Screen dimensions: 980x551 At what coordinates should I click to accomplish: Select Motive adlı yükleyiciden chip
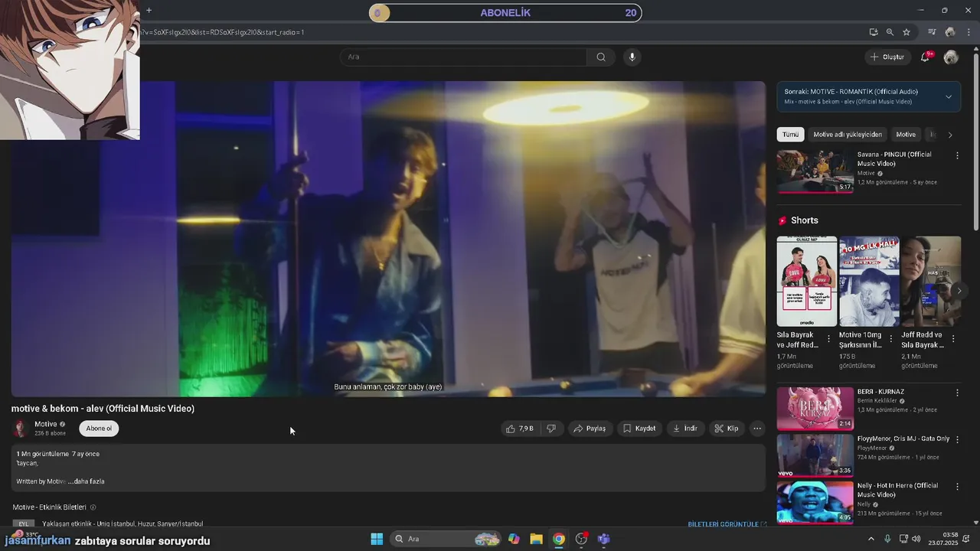(x=848, y=135)
